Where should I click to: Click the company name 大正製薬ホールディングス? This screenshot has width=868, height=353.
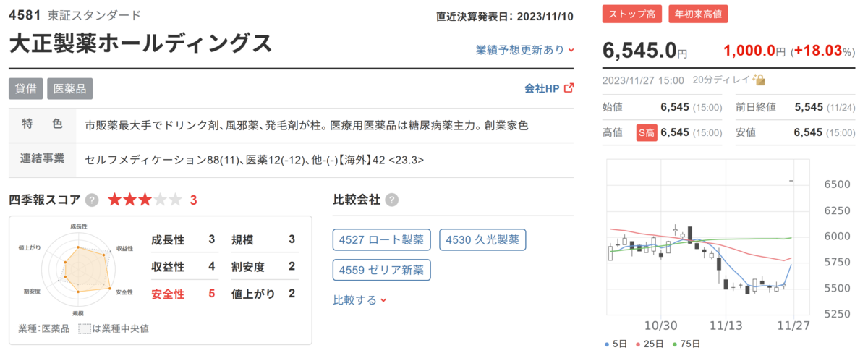(x=141, y=43)
